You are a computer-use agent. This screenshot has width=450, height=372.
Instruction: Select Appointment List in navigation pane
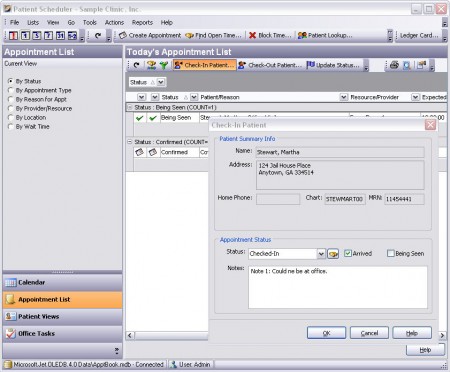62,300
